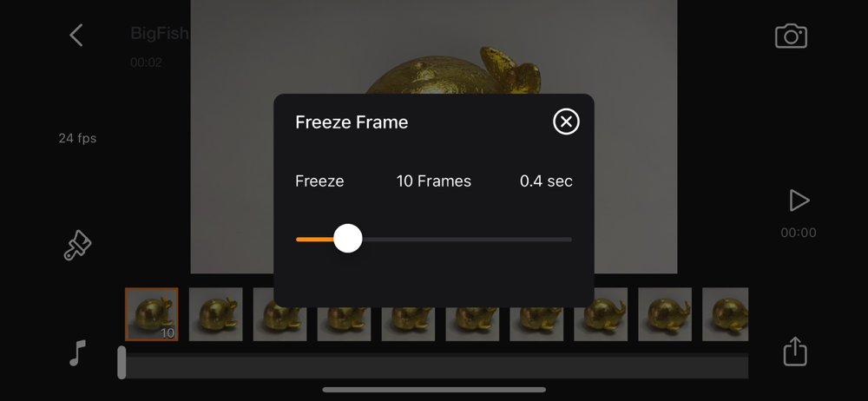Click the 10 Frames value label
868x401 pixels.
pyautogui.click(x=433, y=181)
